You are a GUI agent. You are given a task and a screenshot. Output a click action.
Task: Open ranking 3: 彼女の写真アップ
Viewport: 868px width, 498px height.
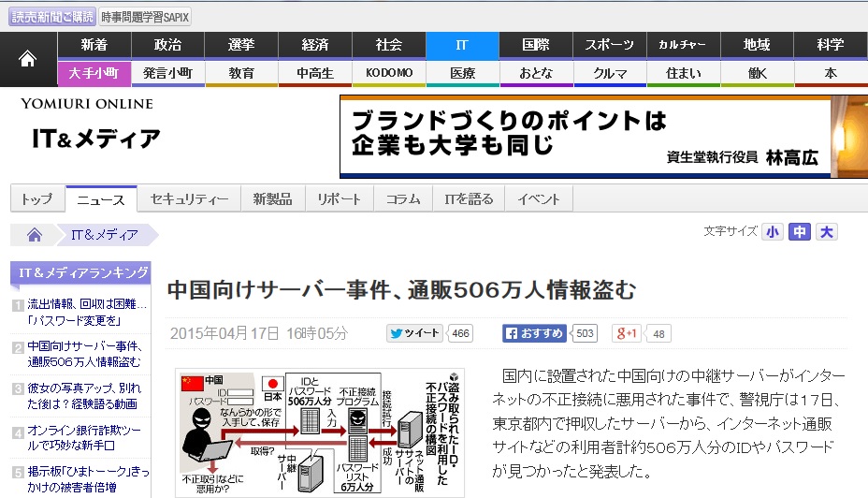pos(84,396)
